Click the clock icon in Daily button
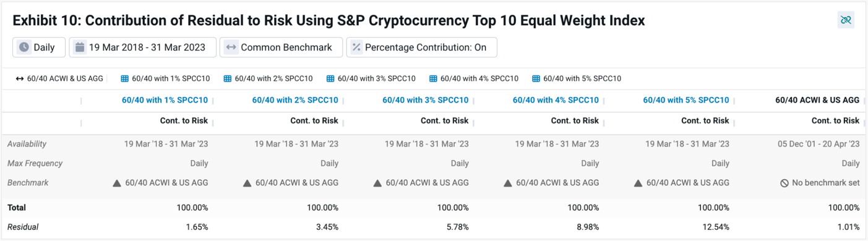The height and width of the screenshot is (241, 868). pyautogui.click(x=24, y=47)
